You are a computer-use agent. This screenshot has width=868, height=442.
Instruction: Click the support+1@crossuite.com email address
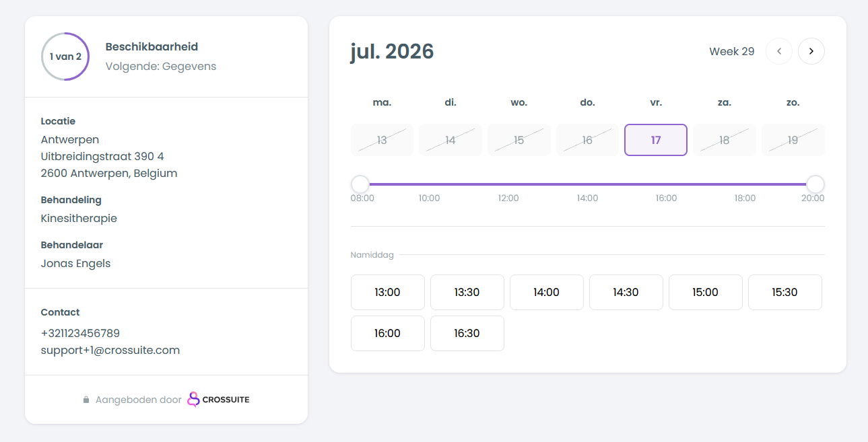click(110, 351)
